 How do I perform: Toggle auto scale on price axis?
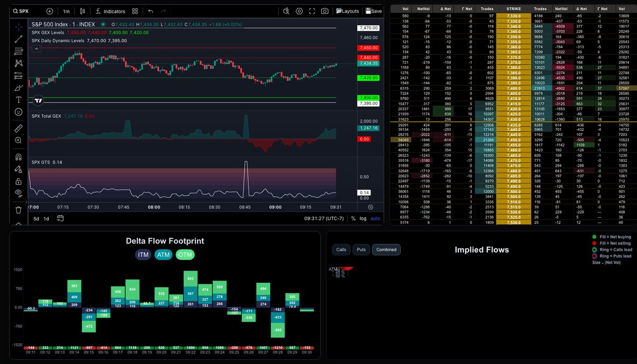click(375, 219)
